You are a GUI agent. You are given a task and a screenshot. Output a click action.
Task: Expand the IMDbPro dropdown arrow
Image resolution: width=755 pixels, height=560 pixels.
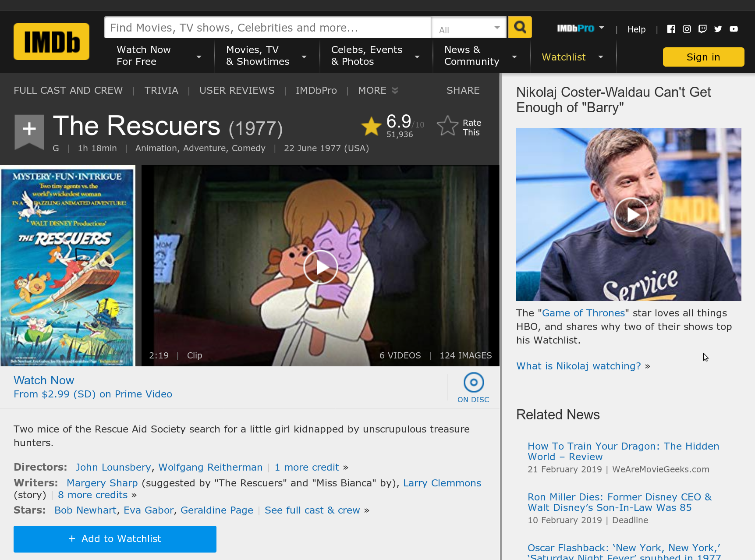click(602, 28)
